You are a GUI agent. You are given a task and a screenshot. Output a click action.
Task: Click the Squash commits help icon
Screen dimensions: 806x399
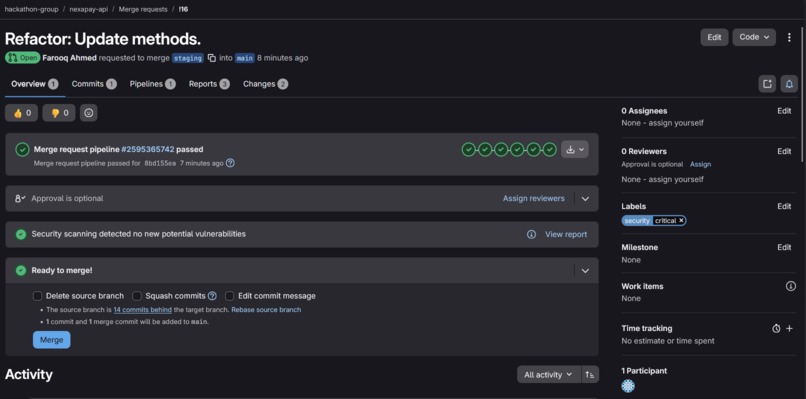[x=212, y=296]
